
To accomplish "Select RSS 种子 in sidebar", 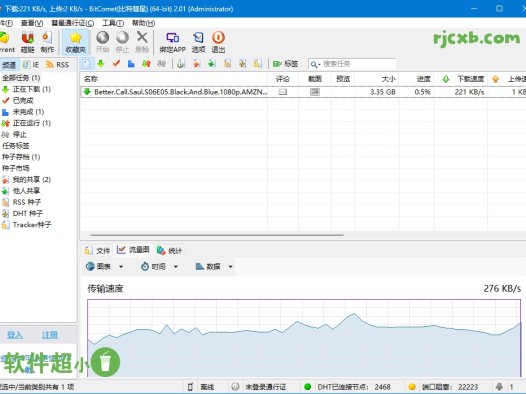I will coord(21,202).
